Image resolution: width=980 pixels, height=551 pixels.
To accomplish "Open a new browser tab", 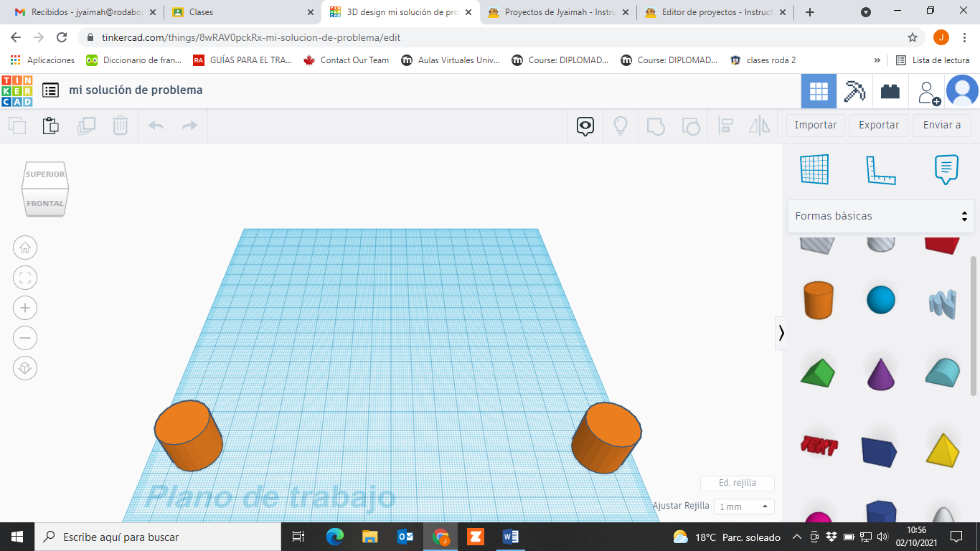I will (x=810, y=12).
